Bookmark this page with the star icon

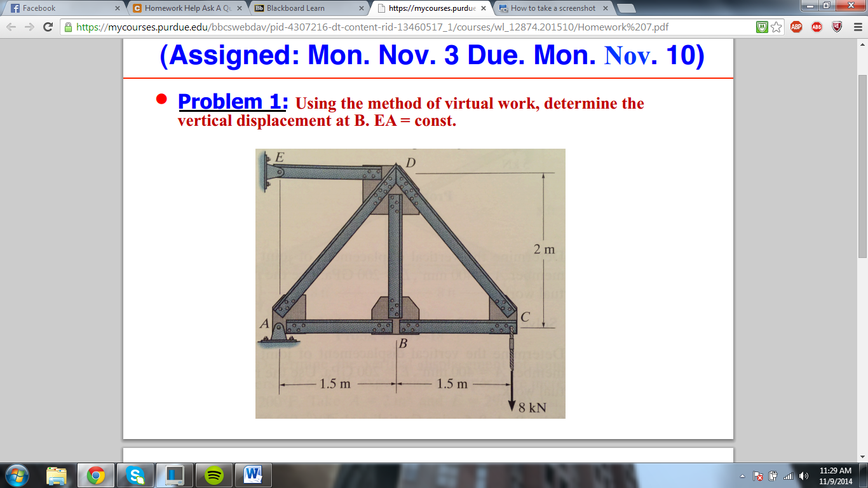(776, 27)
